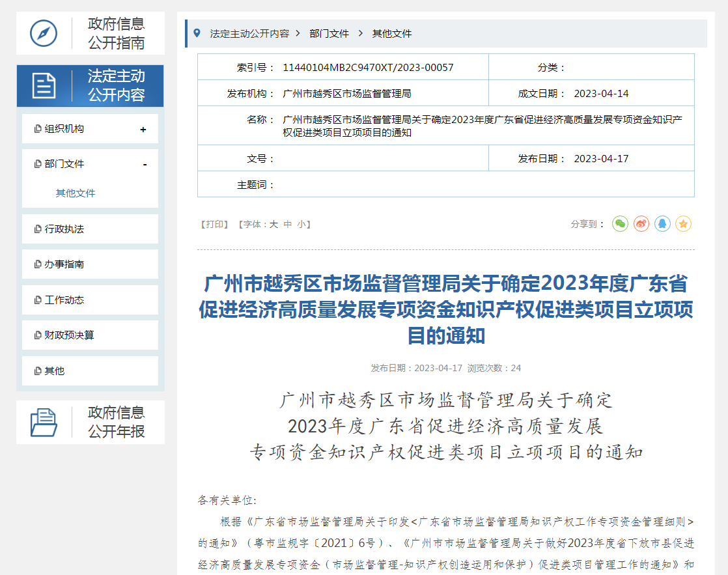Open the 行政执法 sidebar menu item
This screenshot has width=728, height=575.
(x=64, y=229)
